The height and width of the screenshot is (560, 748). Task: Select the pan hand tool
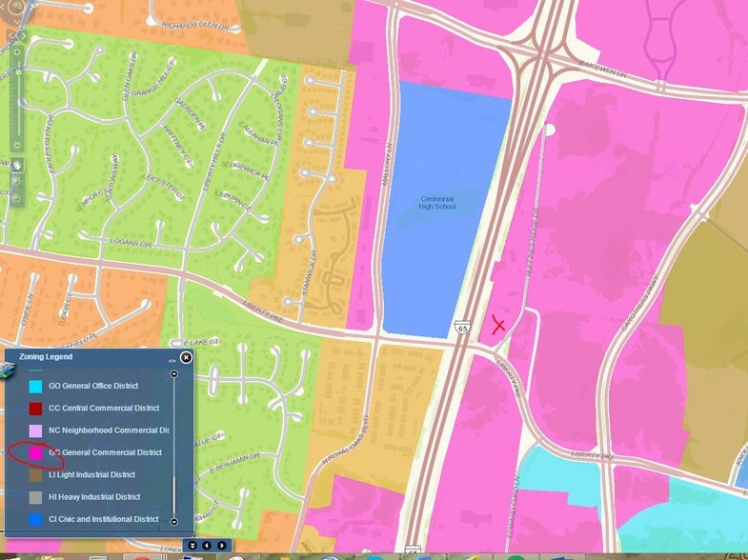click(x=16, y=165)
